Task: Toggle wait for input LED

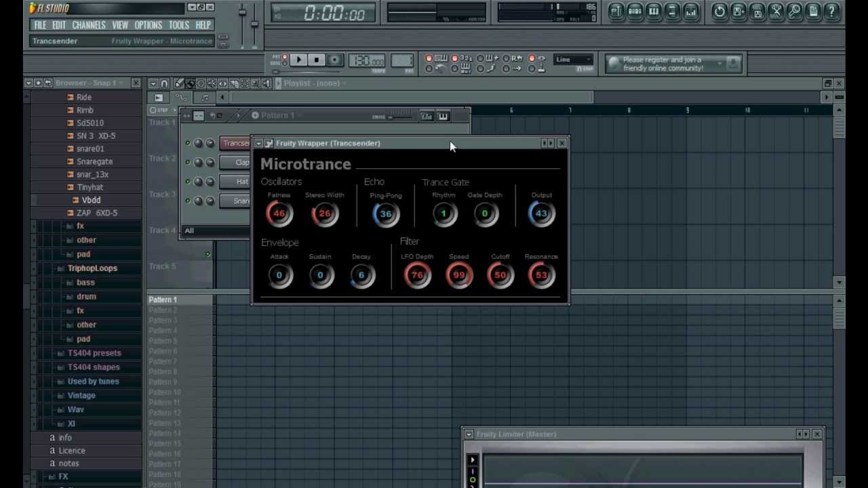Action: point(455,68)
